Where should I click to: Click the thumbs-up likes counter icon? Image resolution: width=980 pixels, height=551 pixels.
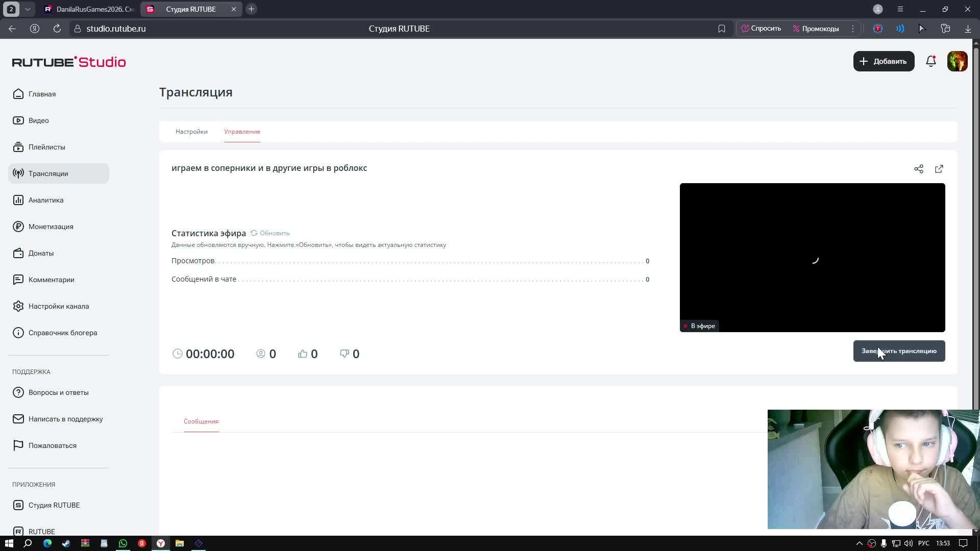click(303, 354)
